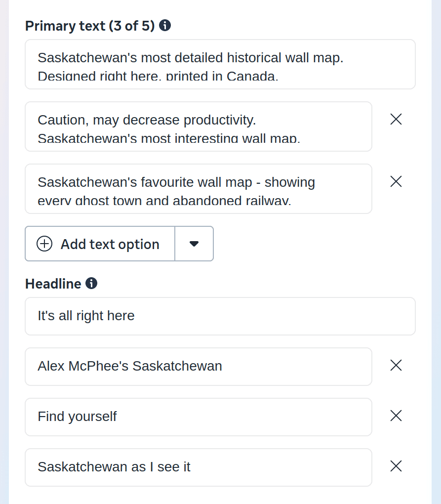This screenshot has height=504, width=441.
Task: Remove the 'Saskatchewan's favourite wall map' text option
Action: (x=396, y=181)
